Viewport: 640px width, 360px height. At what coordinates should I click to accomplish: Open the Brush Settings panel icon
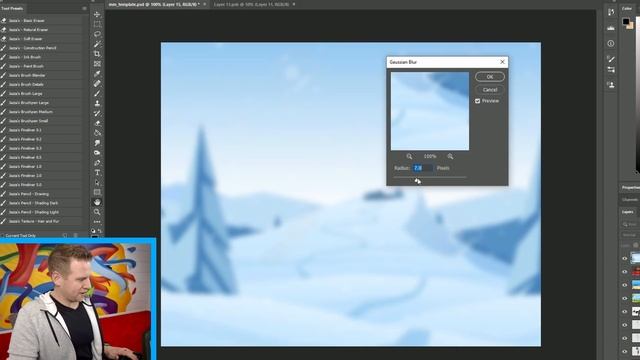pyautogui.click(x=611, y=59)
